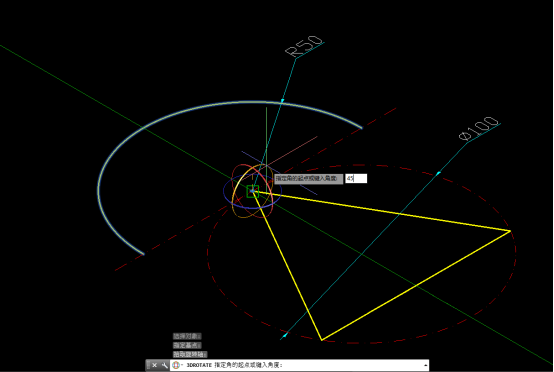Select the Ø100 dimension text

(x=479, y=128)
